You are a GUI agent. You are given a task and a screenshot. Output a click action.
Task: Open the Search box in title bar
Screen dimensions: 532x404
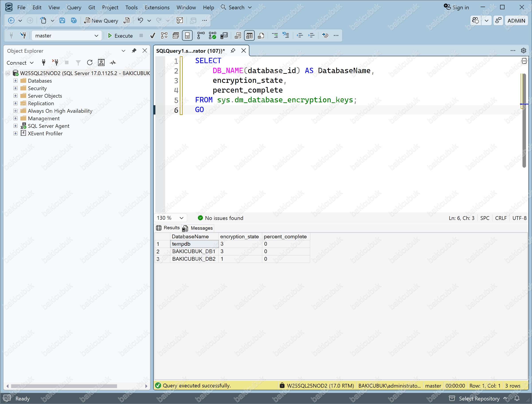(x=236, y=8)
